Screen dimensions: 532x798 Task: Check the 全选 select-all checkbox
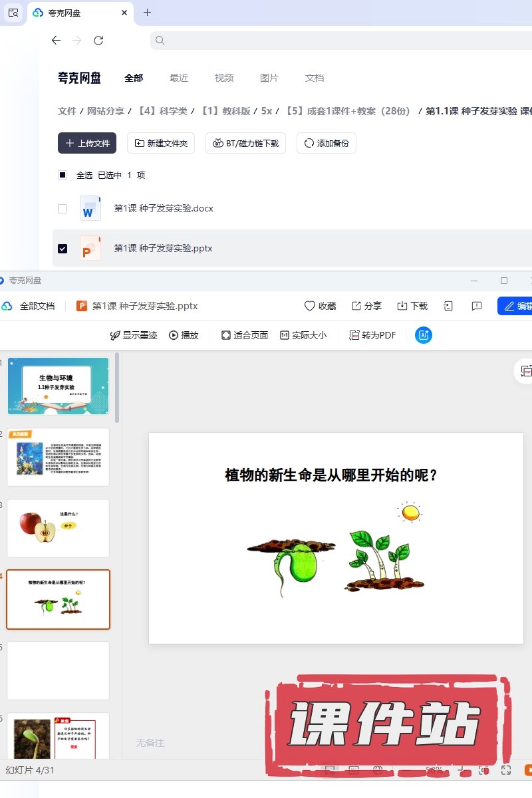pos(63,175)
